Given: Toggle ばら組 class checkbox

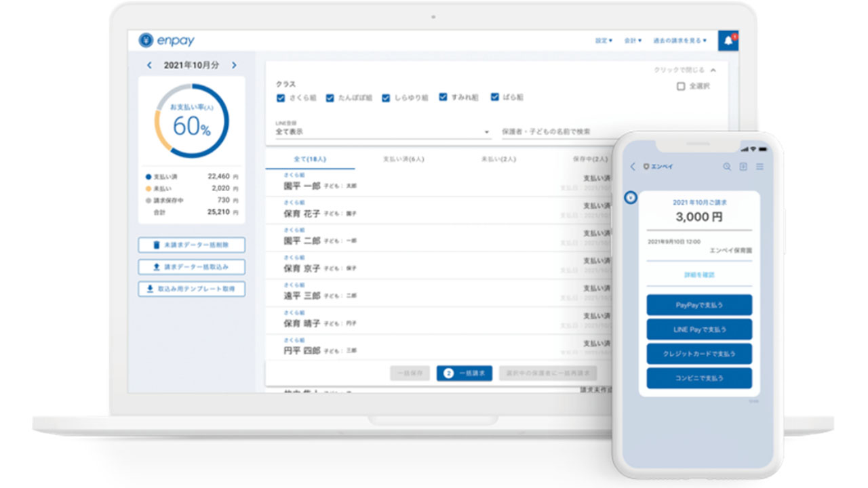Looking at the screenshot, I should pyautogui.click(x=495, y=97).
